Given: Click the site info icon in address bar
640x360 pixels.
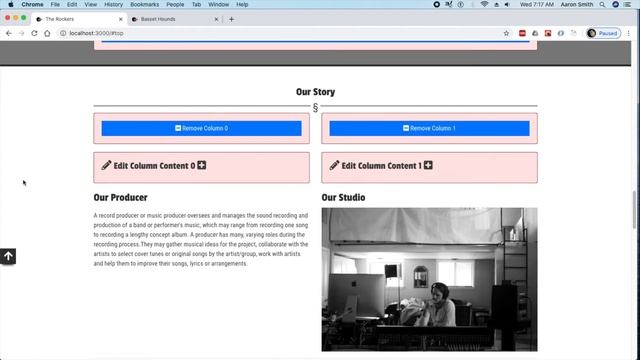Looking at the screenshot, I should 63,33.
